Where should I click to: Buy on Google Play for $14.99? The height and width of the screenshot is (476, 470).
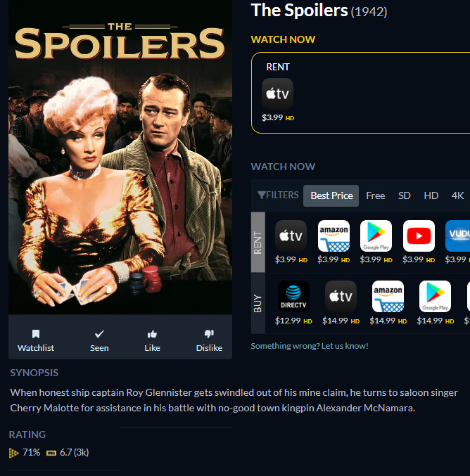click(x=435, y=296)
